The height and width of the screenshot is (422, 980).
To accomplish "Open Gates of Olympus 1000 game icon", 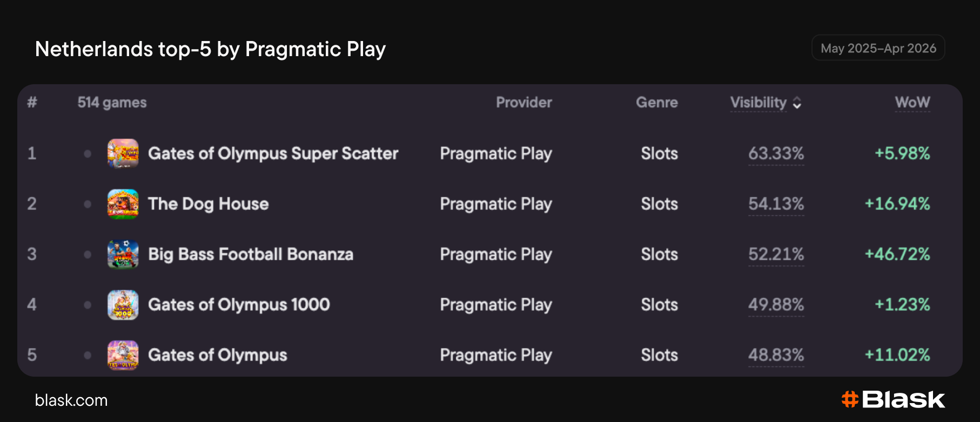I will pos(123,305).
